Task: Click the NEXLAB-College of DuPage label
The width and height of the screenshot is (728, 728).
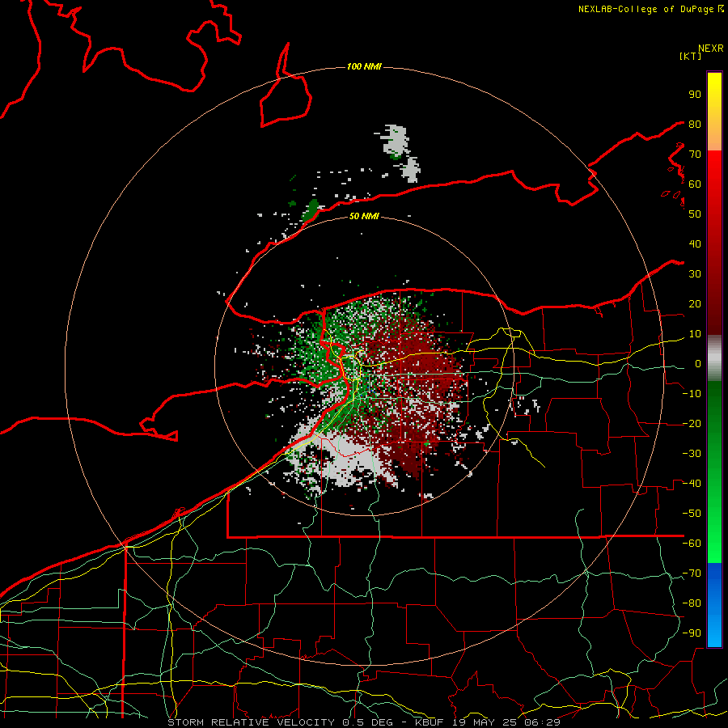Action: point(645,9)
